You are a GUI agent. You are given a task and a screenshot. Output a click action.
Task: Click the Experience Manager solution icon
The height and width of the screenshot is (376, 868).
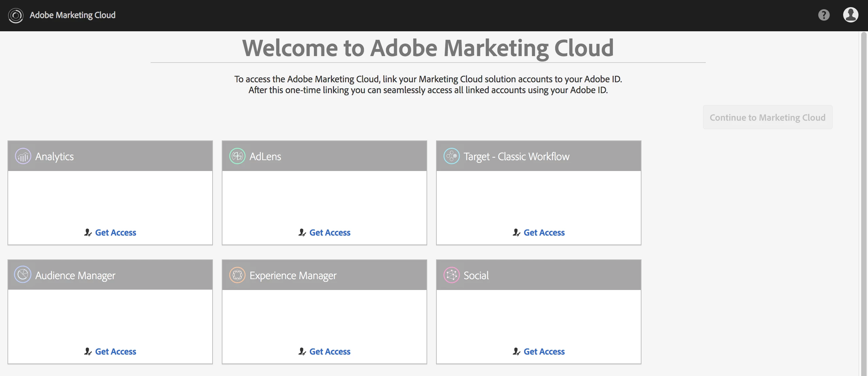[237, 275]
